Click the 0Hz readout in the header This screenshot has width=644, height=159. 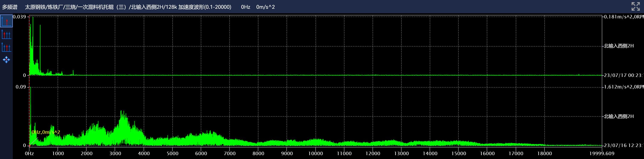245,7
